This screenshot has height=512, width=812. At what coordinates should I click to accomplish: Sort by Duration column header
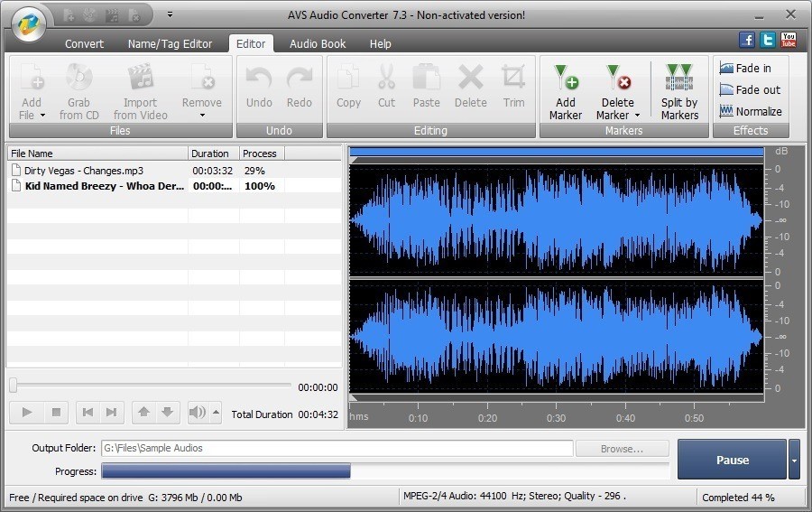coord(213,154)
